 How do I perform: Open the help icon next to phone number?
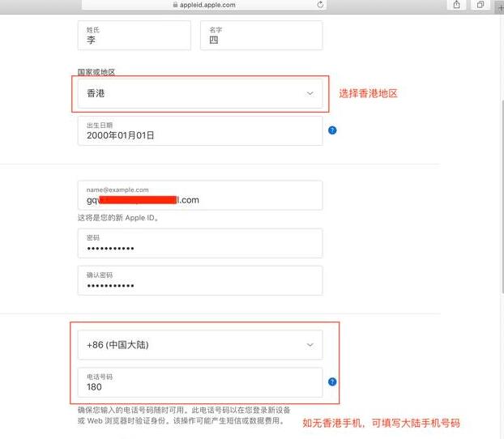coord(332,381)
